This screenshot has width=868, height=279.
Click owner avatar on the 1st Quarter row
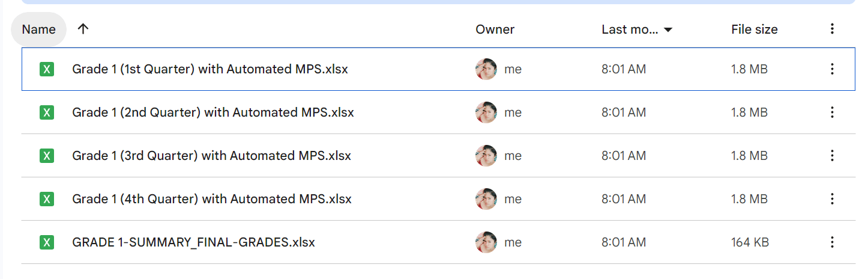click(x=486, y=69)
